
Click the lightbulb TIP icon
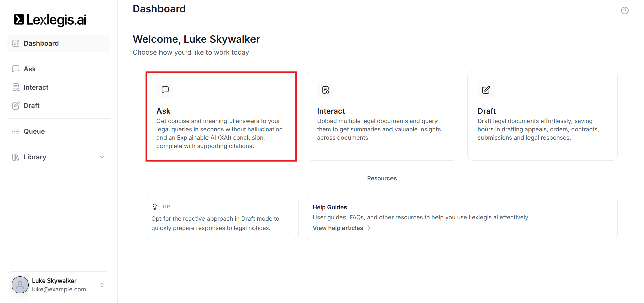155,207
